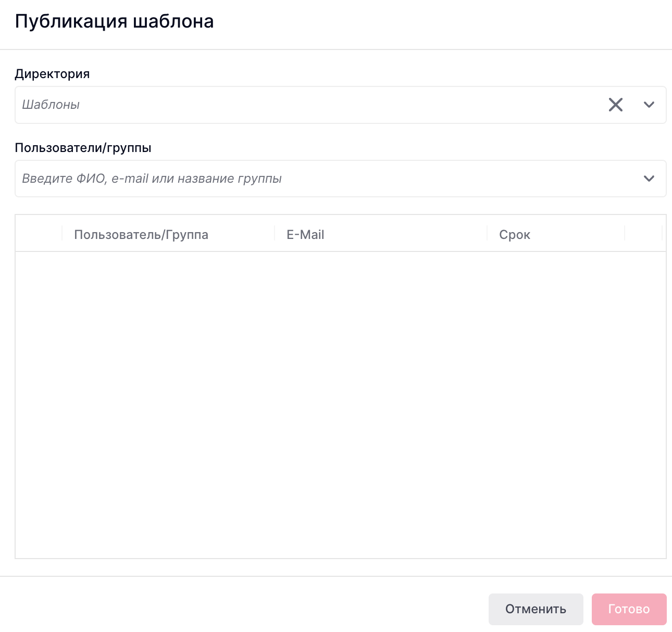Click the empty first column header cell
This screenshot has width=672, height=632.
click(x=39, y=234)
